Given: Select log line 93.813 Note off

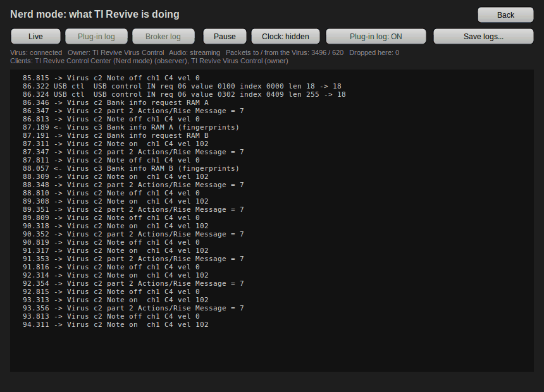Looking at the screenshot, I should pyautogui.click(x=111, y=316).
